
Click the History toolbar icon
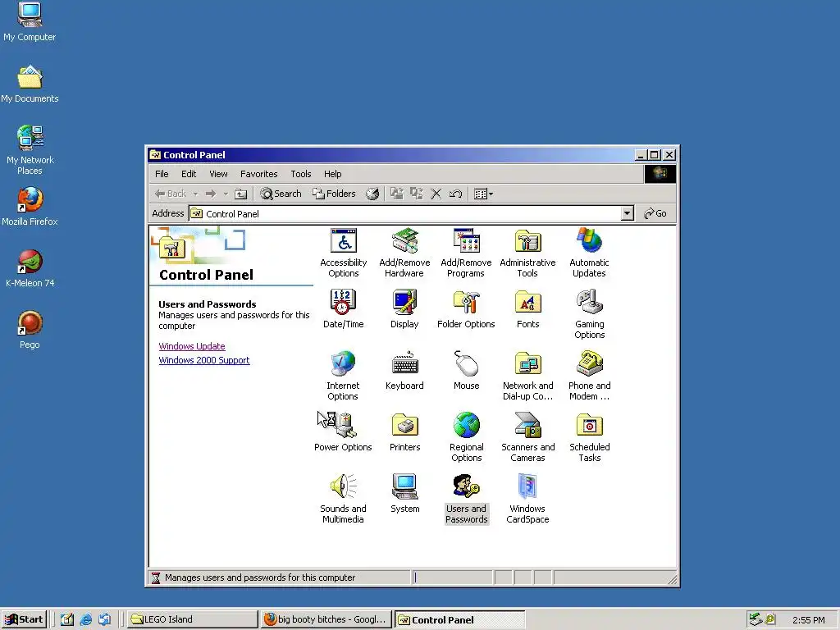372,194
